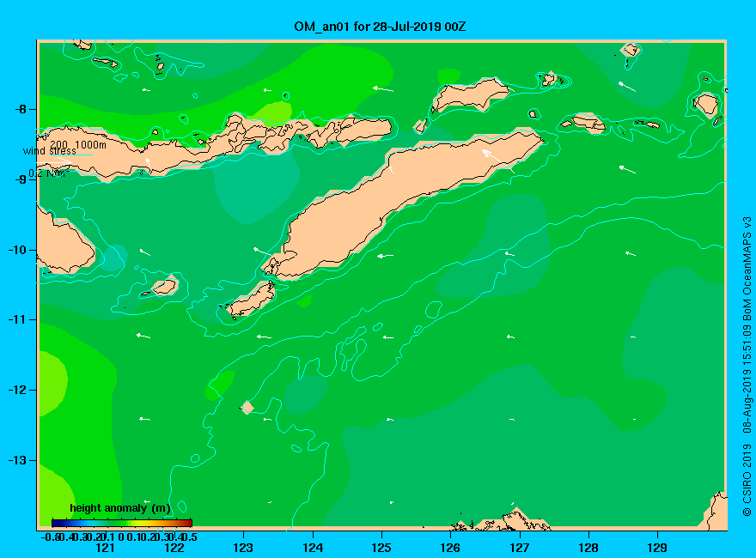Click longitude label 124
This screenshot has height=558, width=756.
pyautogui.click(x=313, y=548)
